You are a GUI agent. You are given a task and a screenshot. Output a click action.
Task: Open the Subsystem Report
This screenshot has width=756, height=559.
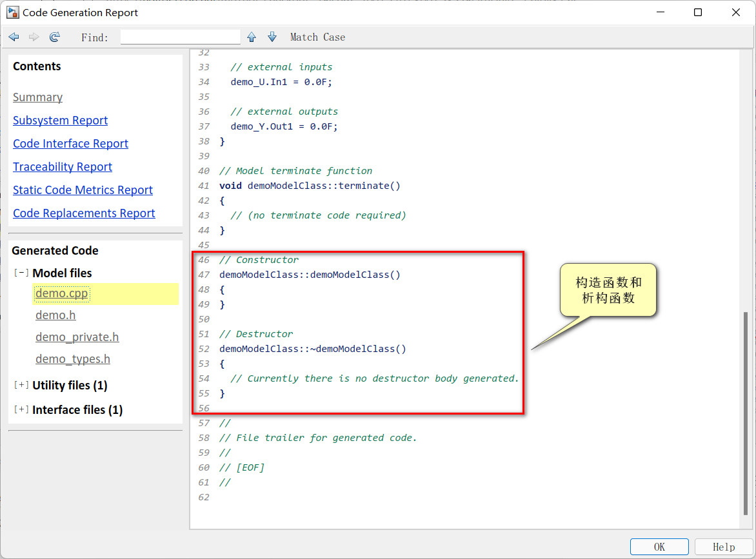60,121
